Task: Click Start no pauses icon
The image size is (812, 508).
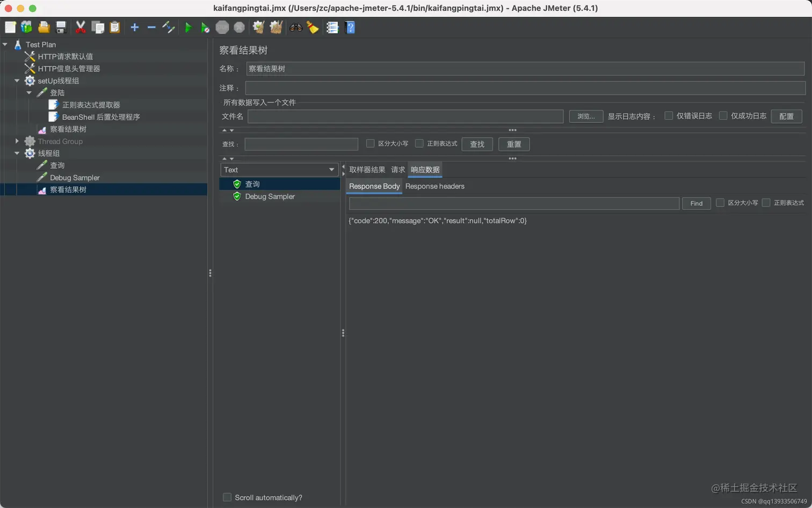Action: click(x=205, y=27)
